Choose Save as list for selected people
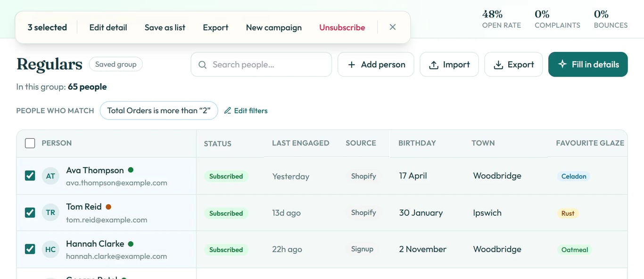Screen dimensions: 644x279 (x=165, y=27)
